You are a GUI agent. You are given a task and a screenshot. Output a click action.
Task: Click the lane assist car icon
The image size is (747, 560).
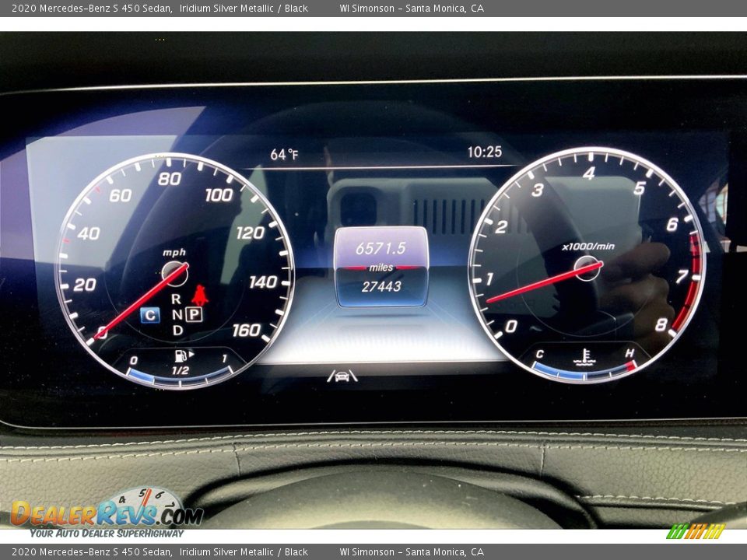pos(342,376)
